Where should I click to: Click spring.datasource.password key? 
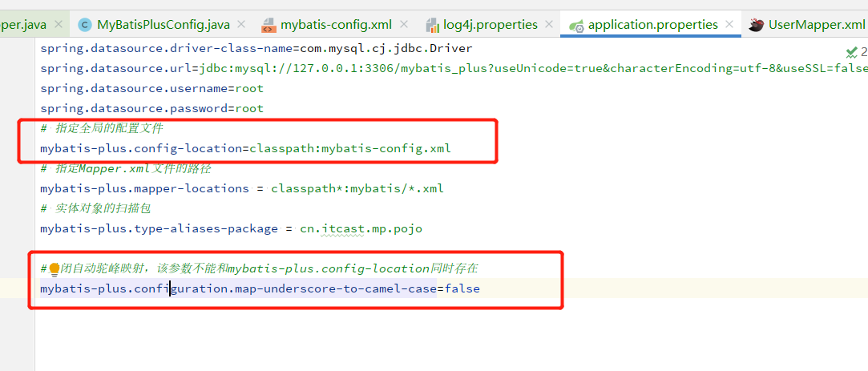pyautogui.click(x=134, y=108)
